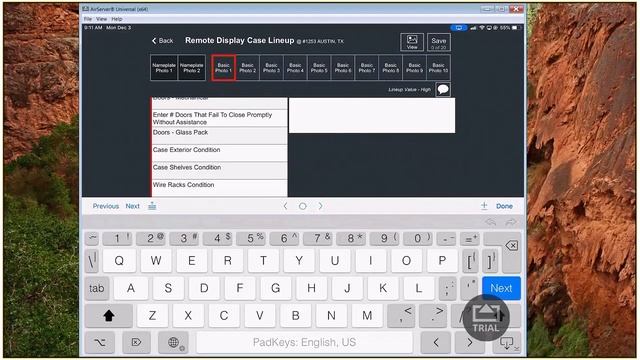
Task: Tap the keyboard left arrow key
Action: coord(436,342)
